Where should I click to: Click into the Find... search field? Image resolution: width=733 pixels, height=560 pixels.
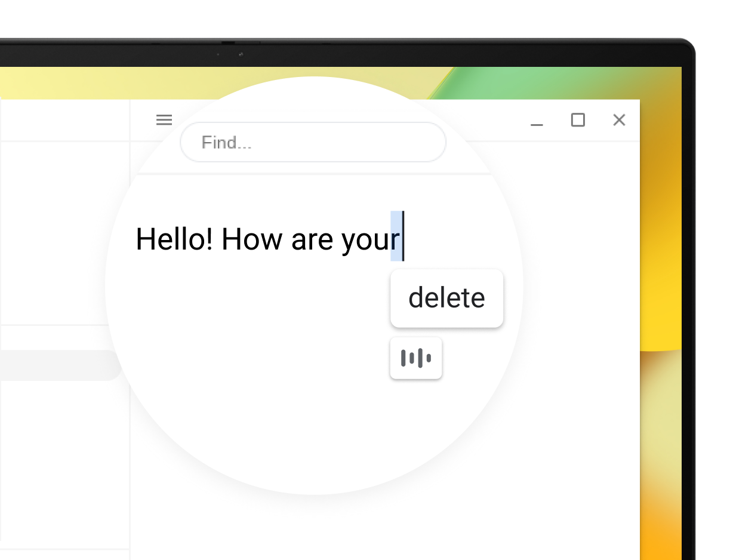[x=313, y=142]
